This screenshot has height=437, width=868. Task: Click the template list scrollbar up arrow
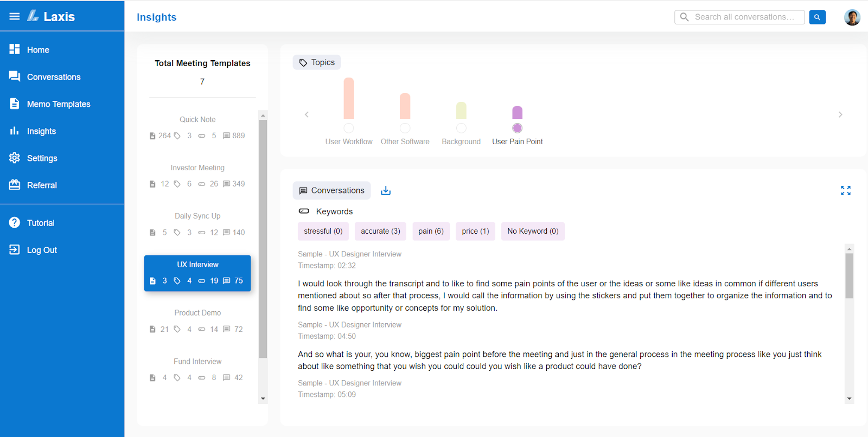263,115
